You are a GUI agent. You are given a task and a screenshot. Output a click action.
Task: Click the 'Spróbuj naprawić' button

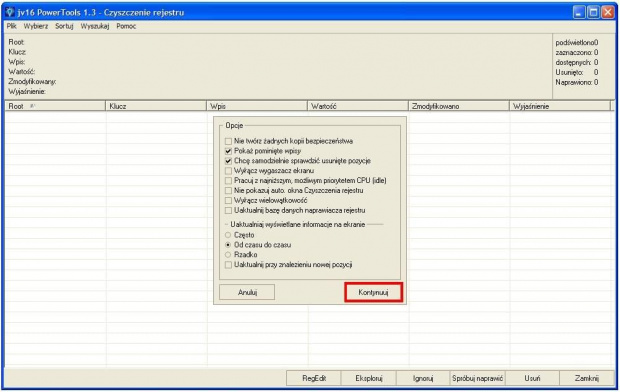tap(478, 378)
